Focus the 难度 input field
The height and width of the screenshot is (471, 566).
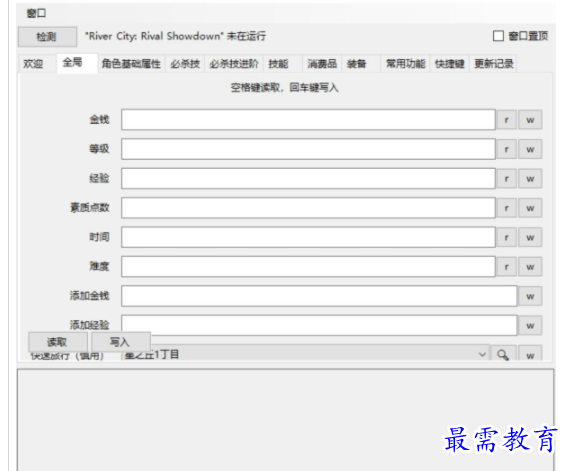(308, 267)
